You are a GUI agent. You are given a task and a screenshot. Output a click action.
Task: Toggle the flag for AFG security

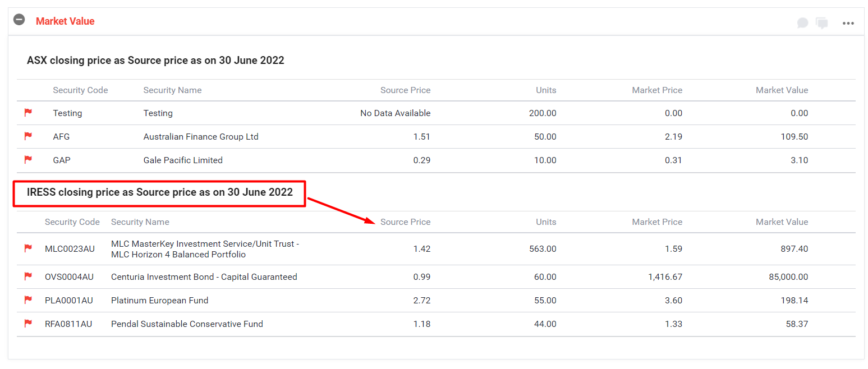(28, 136)
